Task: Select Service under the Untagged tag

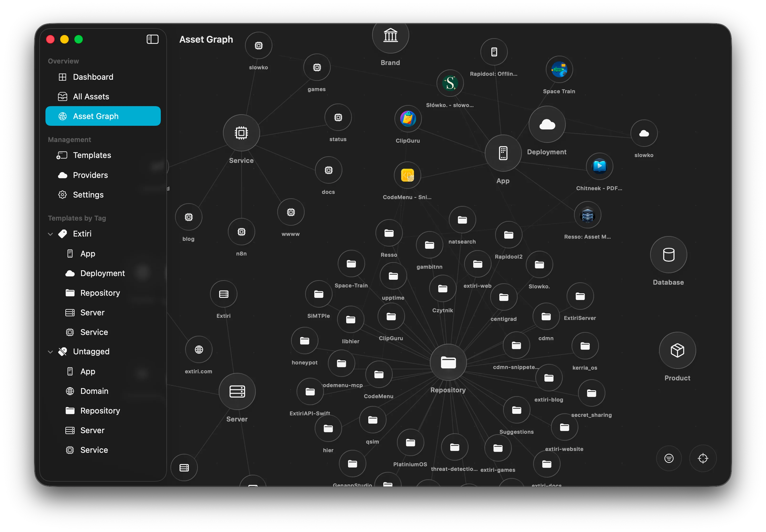Action: pos(103,450)
